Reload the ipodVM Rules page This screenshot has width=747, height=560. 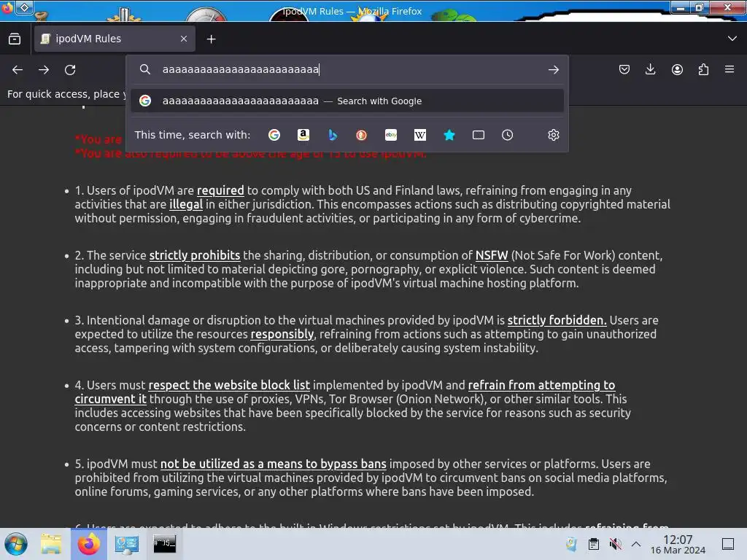70,70
